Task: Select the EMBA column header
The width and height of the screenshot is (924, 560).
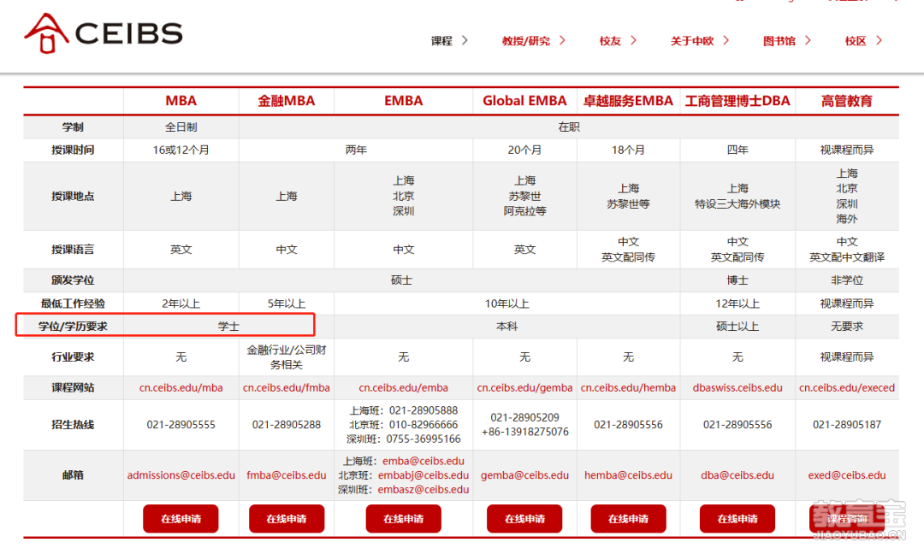Action: click(x=404, y=101)
